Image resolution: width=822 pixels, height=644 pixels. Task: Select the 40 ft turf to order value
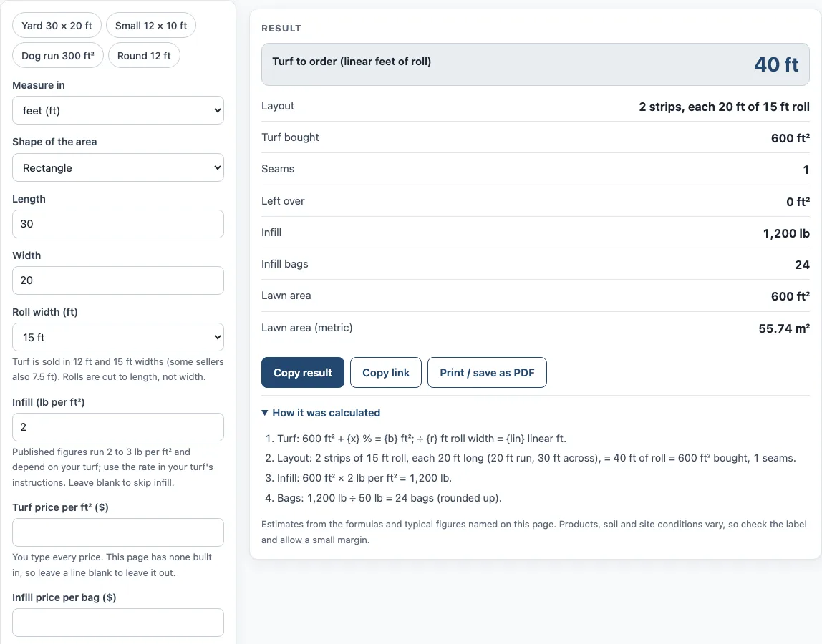click(776, 64)
